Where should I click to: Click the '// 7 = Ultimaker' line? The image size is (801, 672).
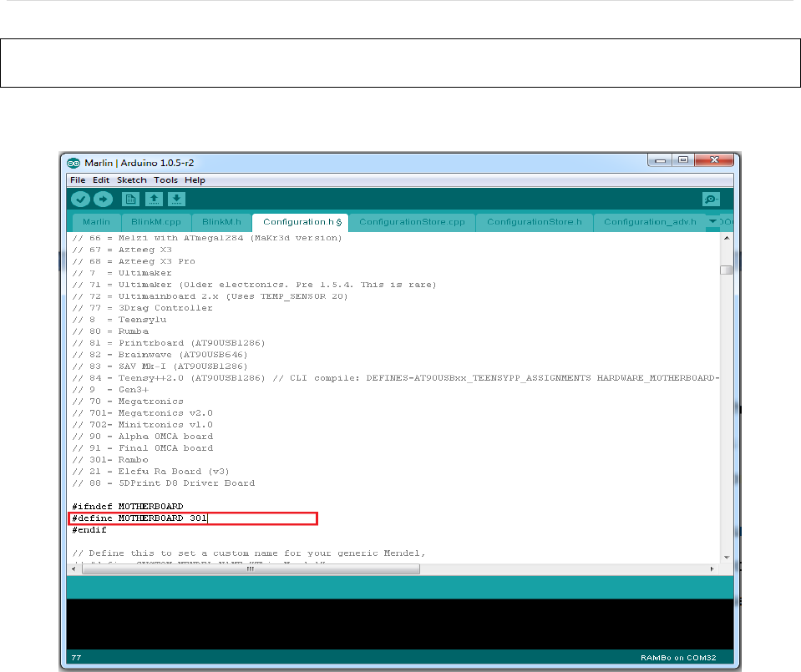tap(122, 273)
